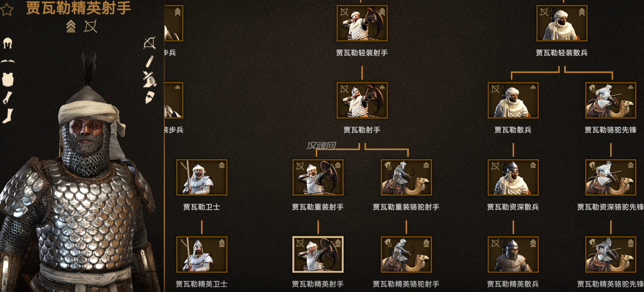Image resolution: width=644 pixels, height=292 pixels.
Task: Choose the 贾瓦勒重装射手 troop card
Action: click(318, 177)
